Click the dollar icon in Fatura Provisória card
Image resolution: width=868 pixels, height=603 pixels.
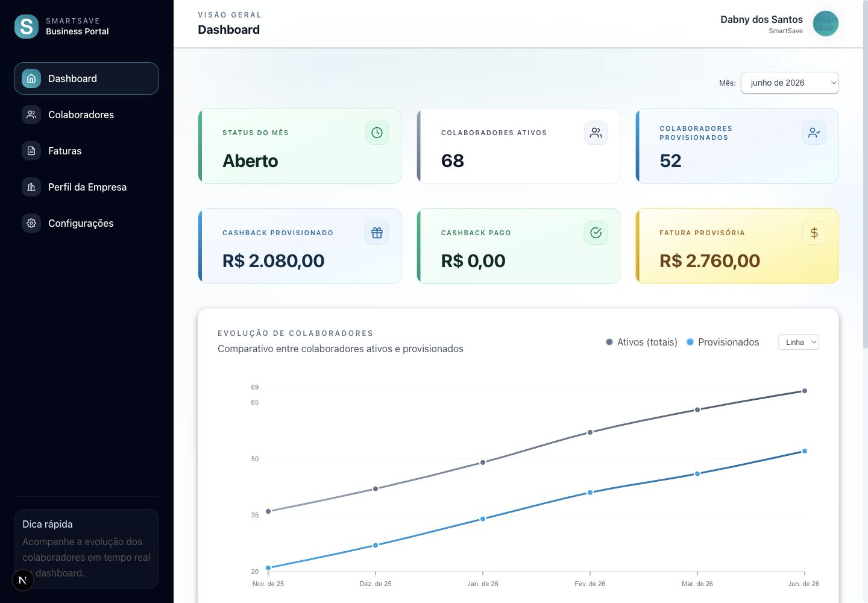814,233
